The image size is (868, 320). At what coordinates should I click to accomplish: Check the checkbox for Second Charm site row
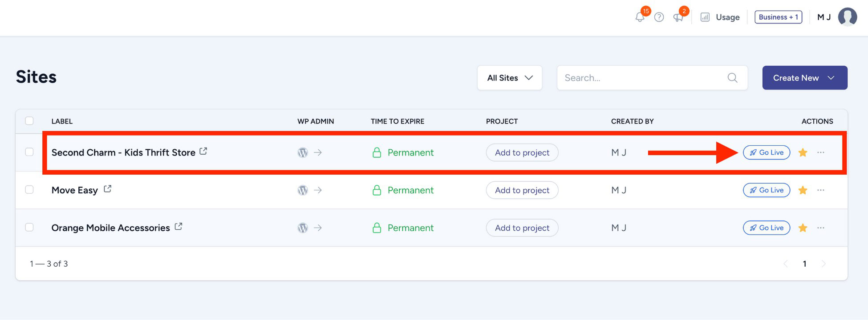point(29,152)
